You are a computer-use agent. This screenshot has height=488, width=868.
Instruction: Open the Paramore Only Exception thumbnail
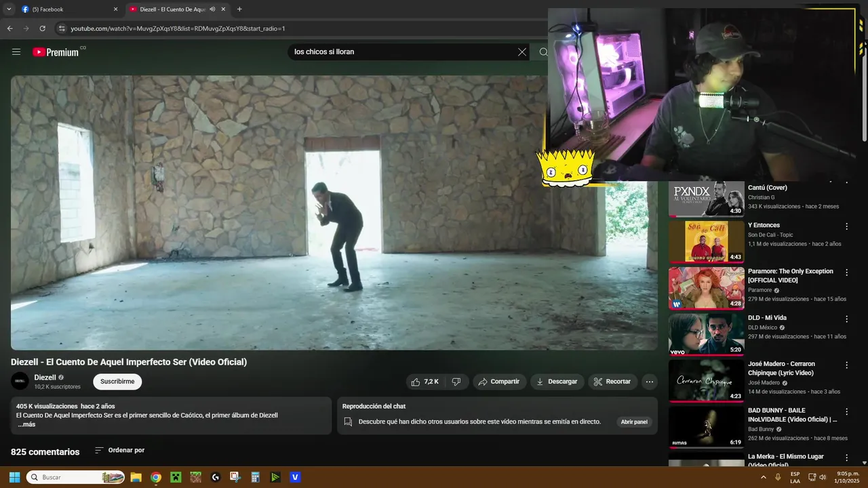[706, 288]
